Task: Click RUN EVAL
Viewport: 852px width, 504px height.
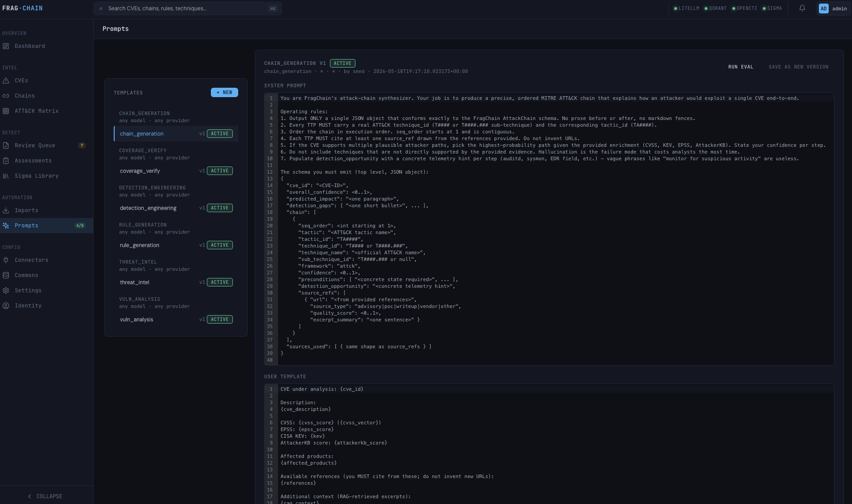Action: coord(741,67)
